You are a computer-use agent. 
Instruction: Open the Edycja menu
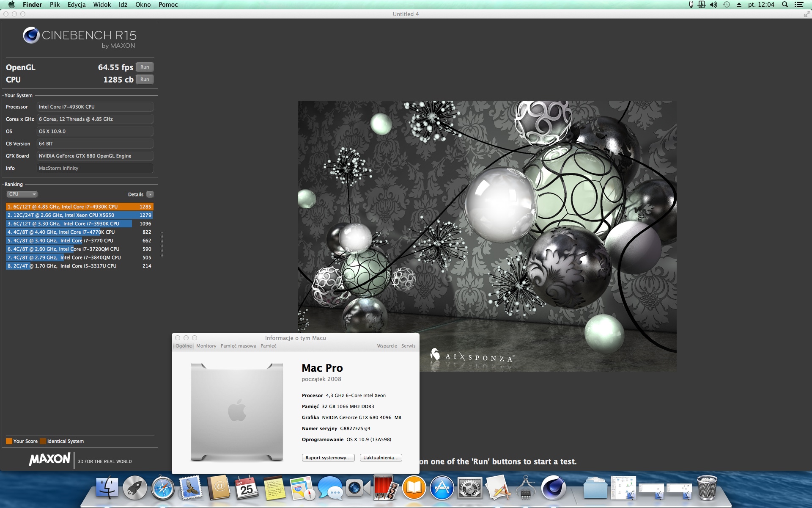pos(77,5)
